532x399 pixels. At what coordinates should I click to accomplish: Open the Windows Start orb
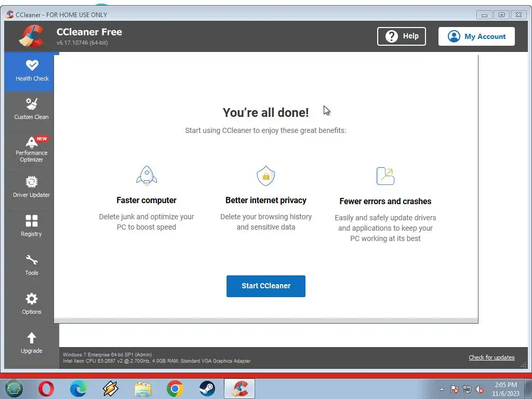[x=14, y=389]
